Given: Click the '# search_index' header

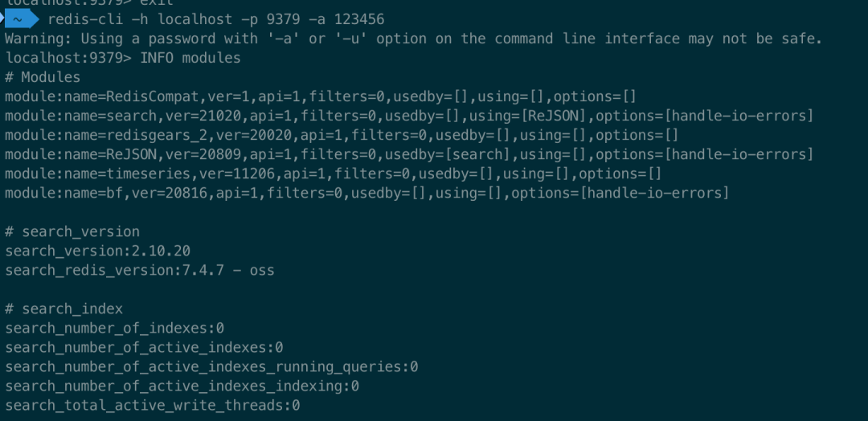Looking at the screenshot, I should point(64,309).
